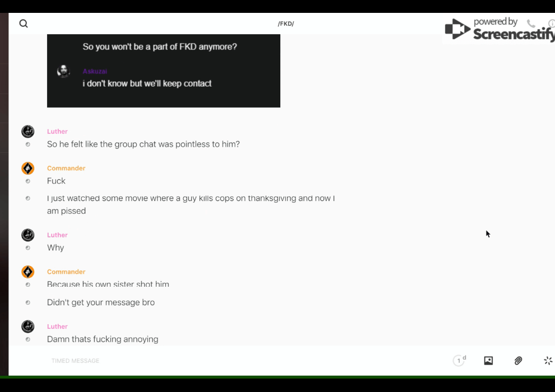This screenshot has width=555, height=392.
Task: Click status dot beside 'Didn't get your message bro'
Action: [x=27, y=302]
